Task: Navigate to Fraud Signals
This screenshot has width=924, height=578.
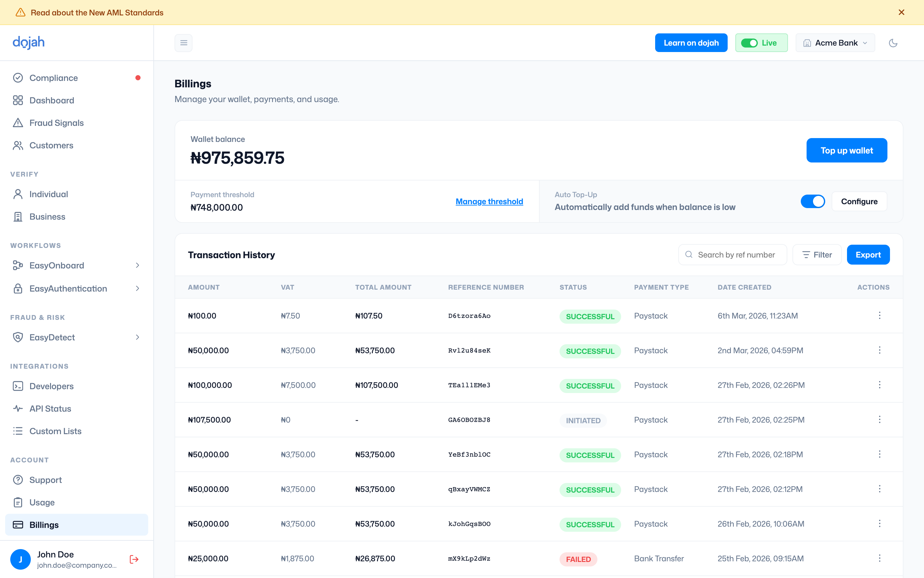Action: pos(76,123)
